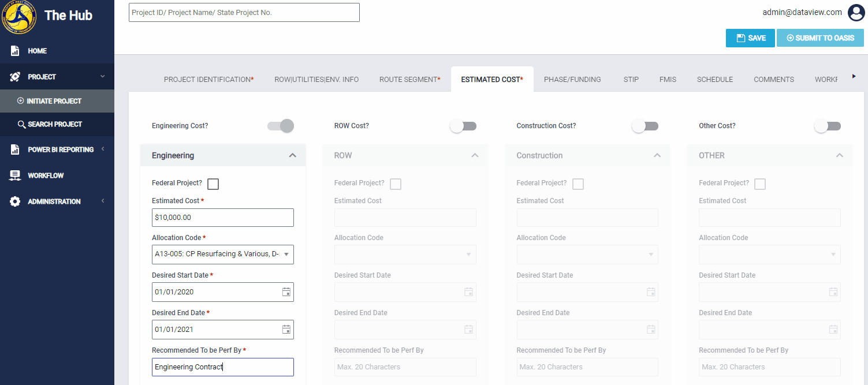The height and width of the screenshot is (385, 868).
Task: Click admin@dataview.com account text
Action: [802, 12]
